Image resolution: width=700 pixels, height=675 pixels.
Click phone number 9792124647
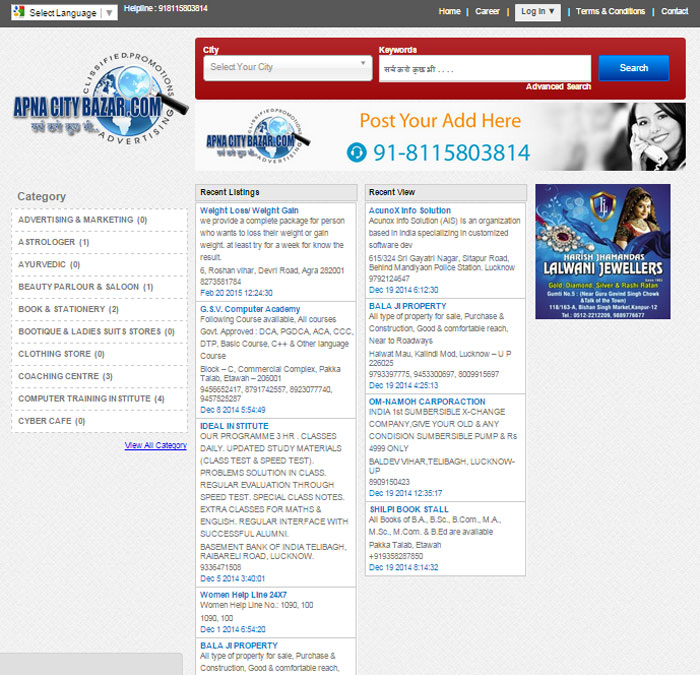[389, 279]
